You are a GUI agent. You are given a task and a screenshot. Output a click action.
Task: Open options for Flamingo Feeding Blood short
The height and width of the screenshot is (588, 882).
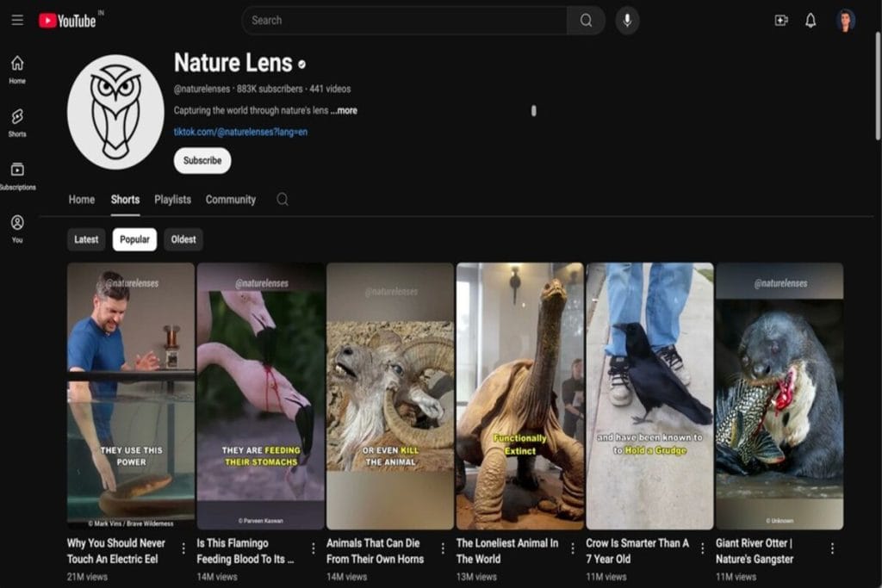click(x=314, y=548)
